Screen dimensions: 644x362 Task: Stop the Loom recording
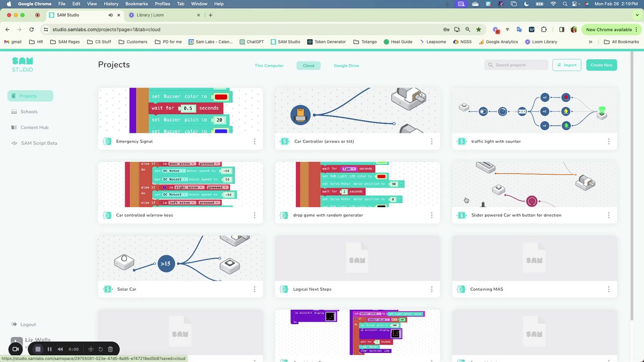point(38,349)
